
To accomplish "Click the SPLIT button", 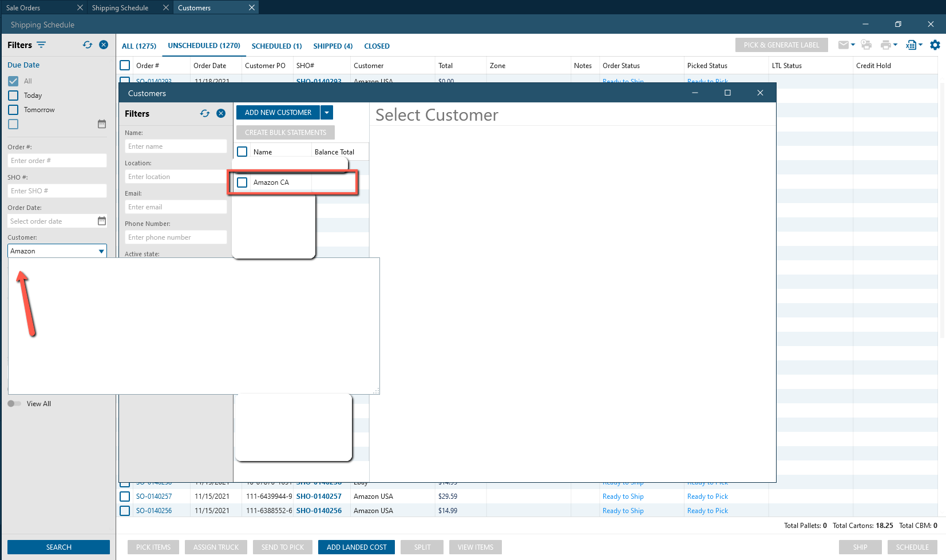I will [422, 547].
